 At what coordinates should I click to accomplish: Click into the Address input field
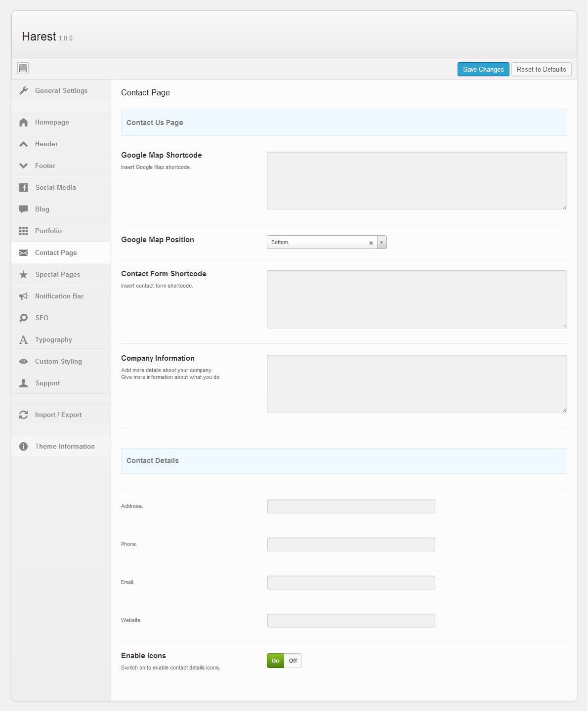[x=351, y=506]
